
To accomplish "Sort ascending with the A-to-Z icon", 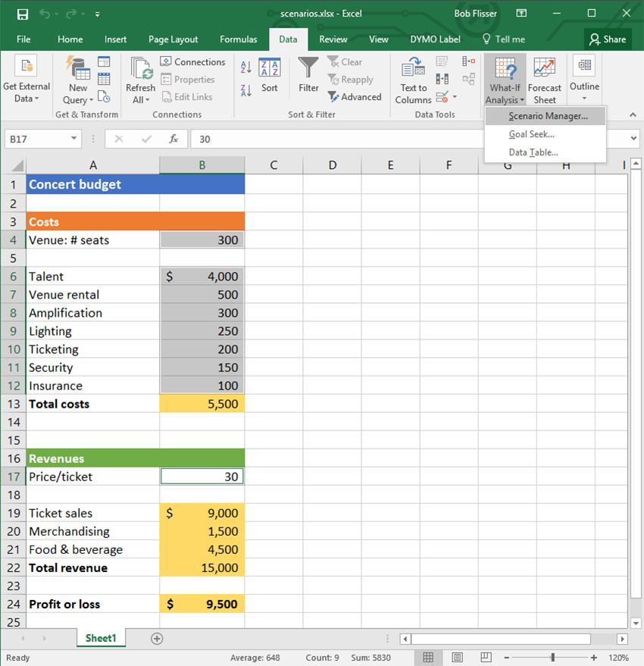I will click(246, 67).
